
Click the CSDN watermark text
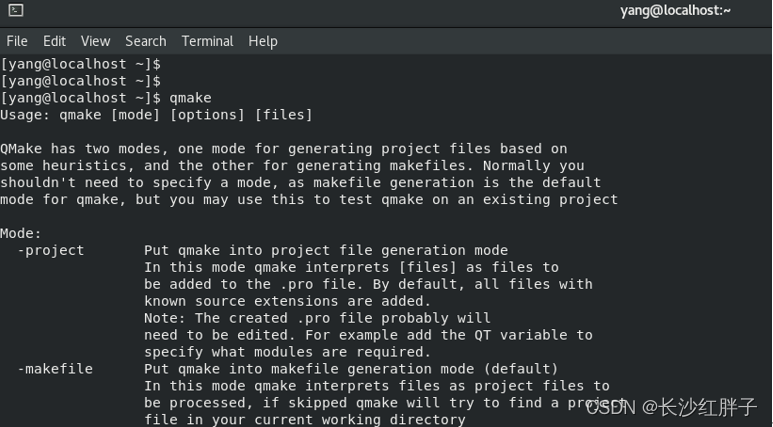610,407
